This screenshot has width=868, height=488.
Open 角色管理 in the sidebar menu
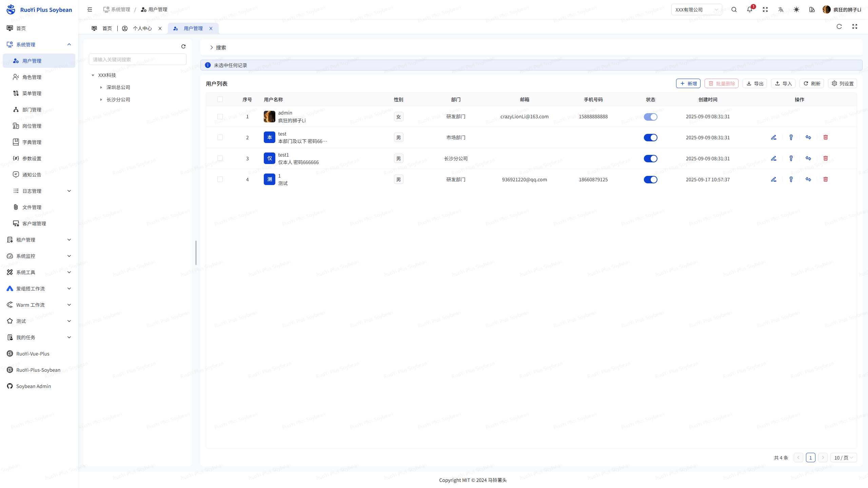pos(32,77)
